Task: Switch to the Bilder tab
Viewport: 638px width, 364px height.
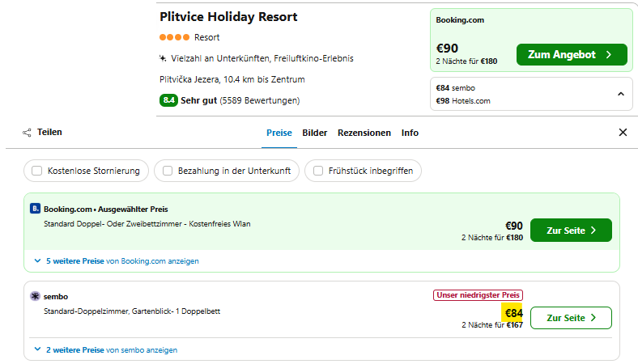Action: point(314,133)
